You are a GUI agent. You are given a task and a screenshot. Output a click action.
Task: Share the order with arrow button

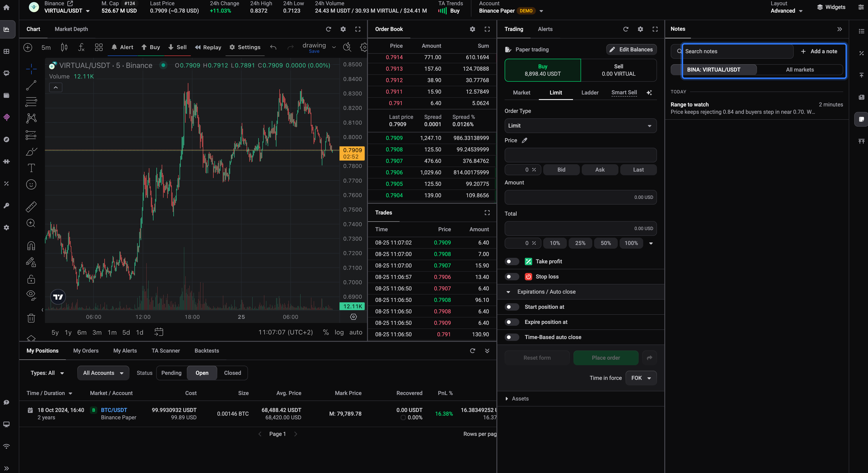click(649, 358)
